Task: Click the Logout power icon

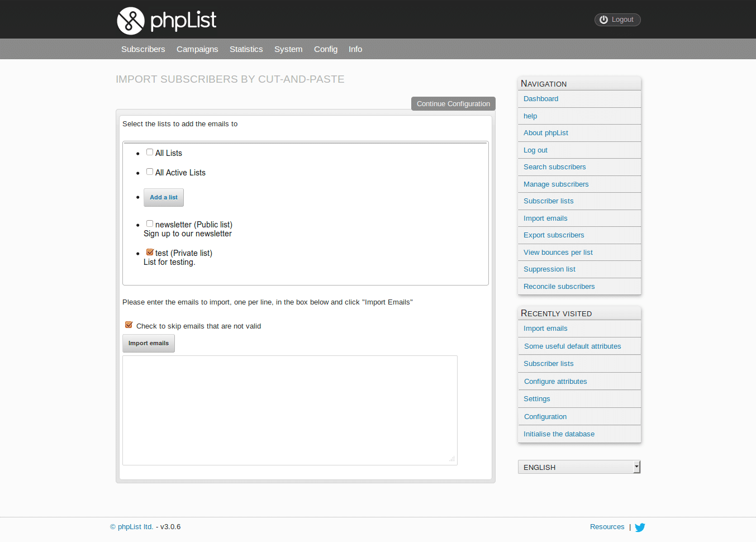Action: tap(603, 20)
